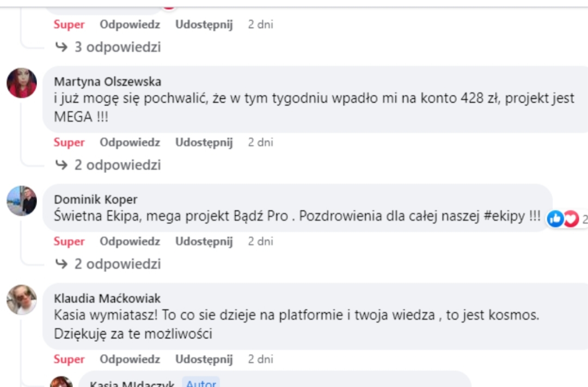Click the blue like reaction icon
588x387 pixels.
[555, 219]
